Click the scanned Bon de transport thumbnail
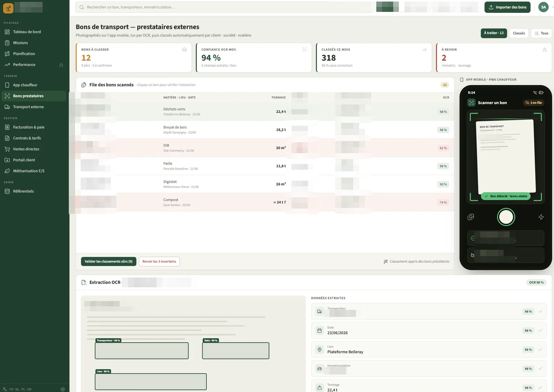 coord(506,157)
